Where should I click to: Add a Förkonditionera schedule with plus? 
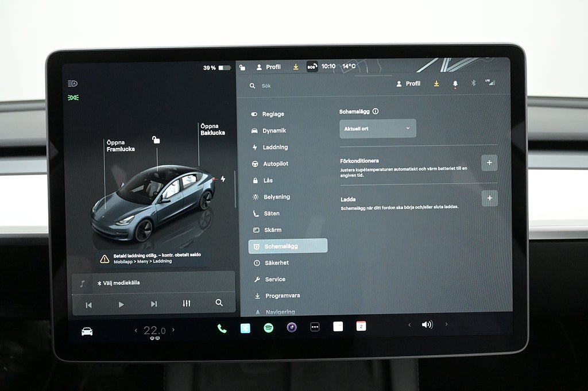[x=489, y=163]
